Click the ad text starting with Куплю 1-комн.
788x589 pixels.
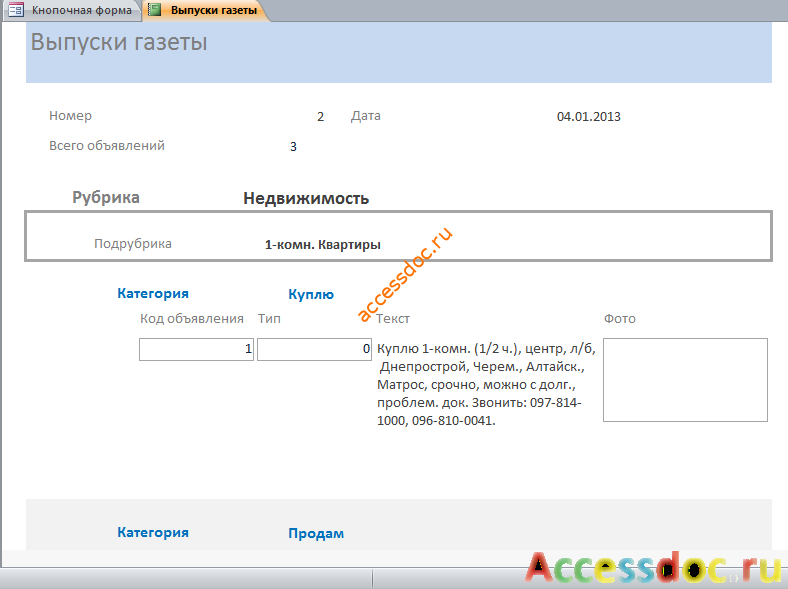point(486,384)
